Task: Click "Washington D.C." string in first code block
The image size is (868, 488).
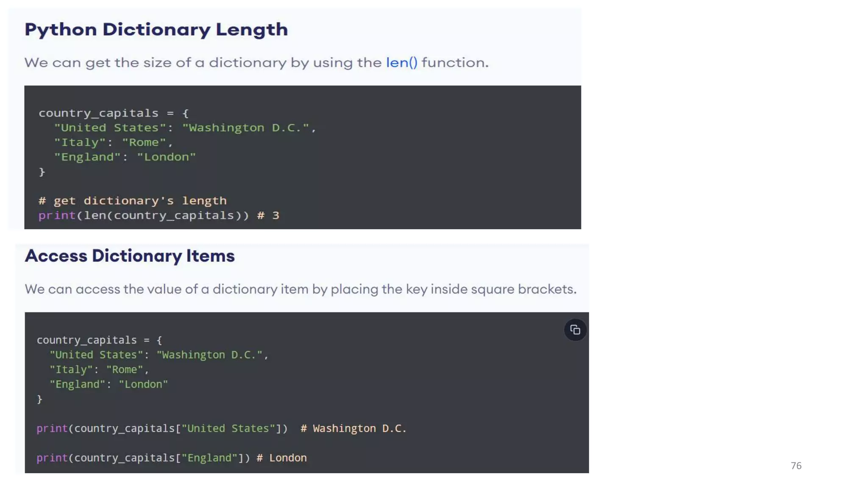Action: click(x=246, y=128)
